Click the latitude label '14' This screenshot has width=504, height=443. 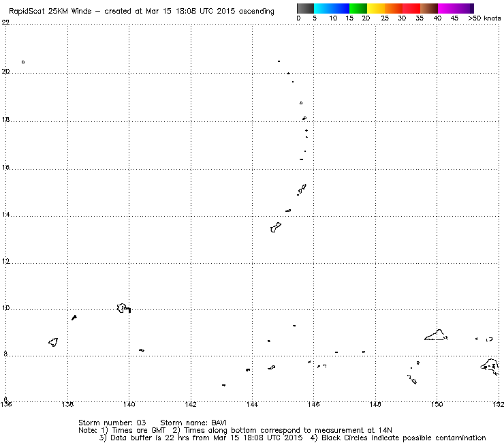pyautogui.click(x=5, y=214)
